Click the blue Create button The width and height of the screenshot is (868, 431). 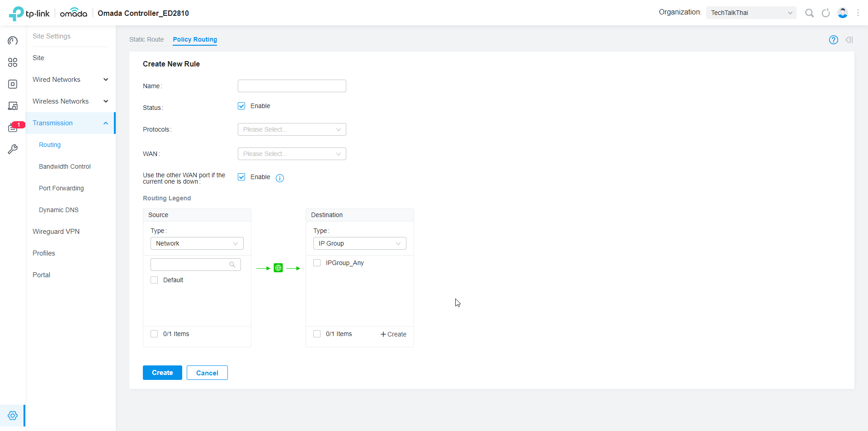(162, 373)
